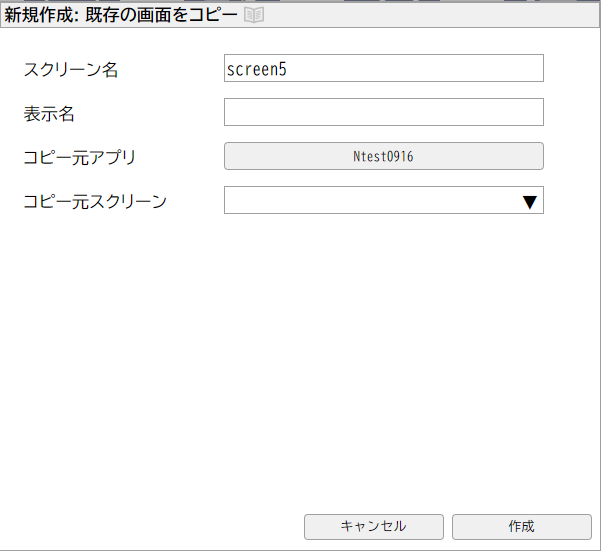The width and height of the screenshot is (601, 551).
Task: Click the スクリーン名 label
Action: pos(70,69)
